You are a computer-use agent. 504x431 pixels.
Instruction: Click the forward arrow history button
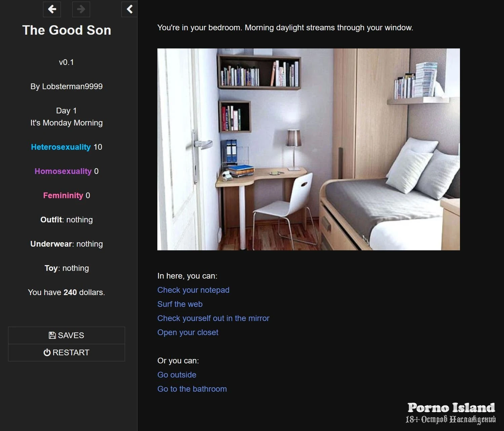click(81, 9)
